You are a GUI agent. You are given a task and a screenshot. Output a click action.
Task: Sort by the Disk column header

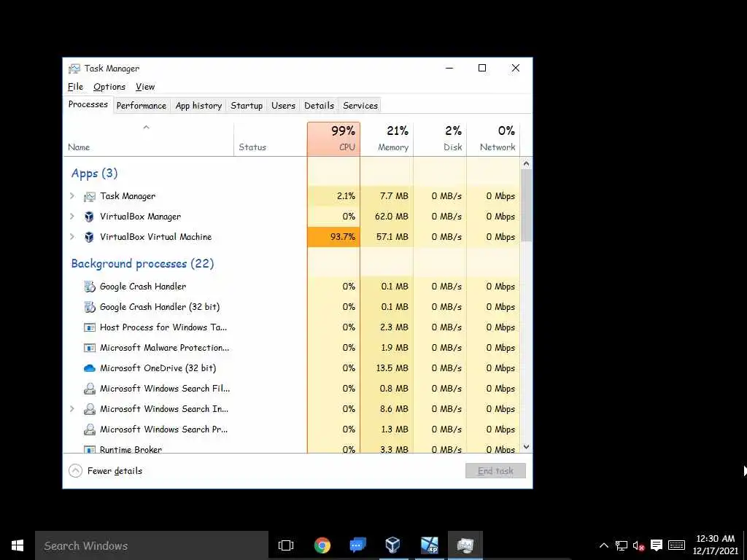click(x=440, y=139)
